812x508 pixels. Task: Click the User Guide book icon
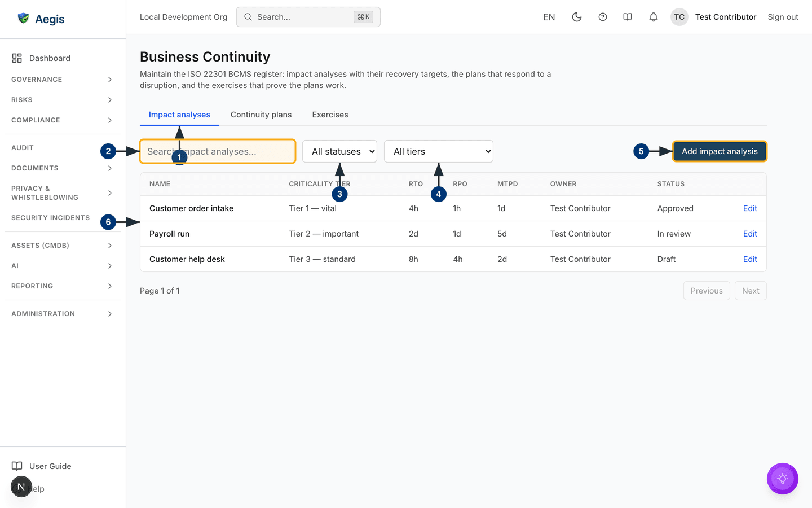tap(17, 466)
